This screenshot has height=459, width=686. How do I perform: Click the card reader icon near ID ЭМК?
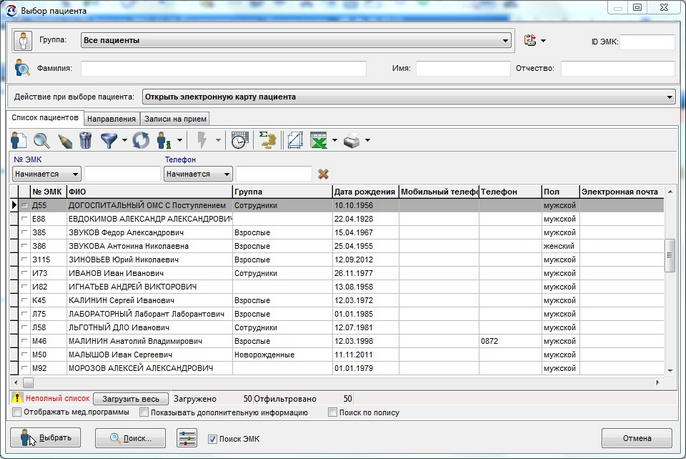(x=530, y=40)
